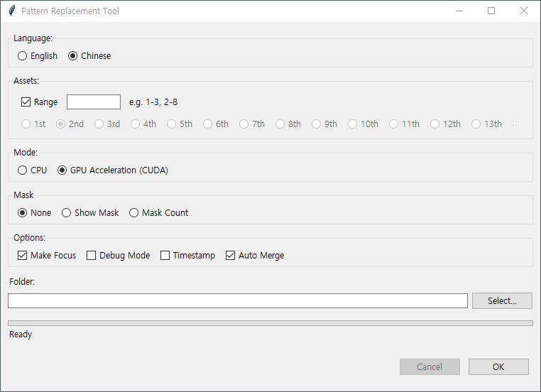
Task: Choose CPU mode
Action: point(23,170)
